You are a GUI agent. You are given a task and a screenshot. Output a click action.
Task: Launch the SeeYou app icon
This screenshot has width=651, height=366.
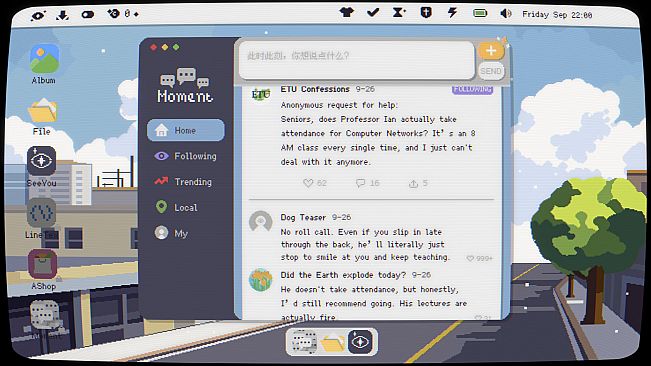42,161
